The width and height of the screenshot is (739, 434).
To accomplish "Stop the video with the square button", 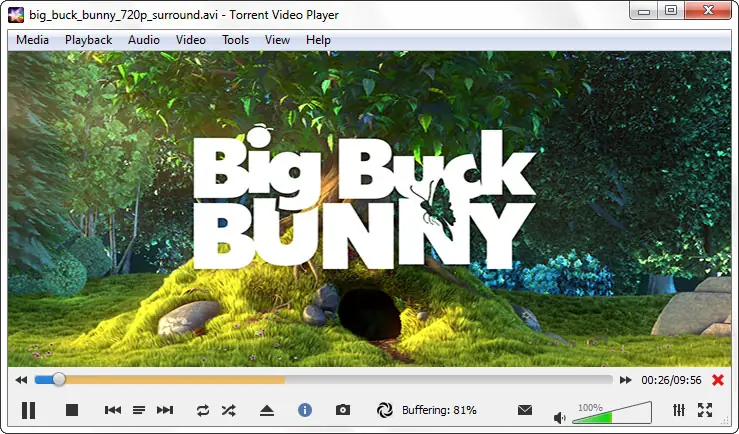I will (x=72, y=410).
